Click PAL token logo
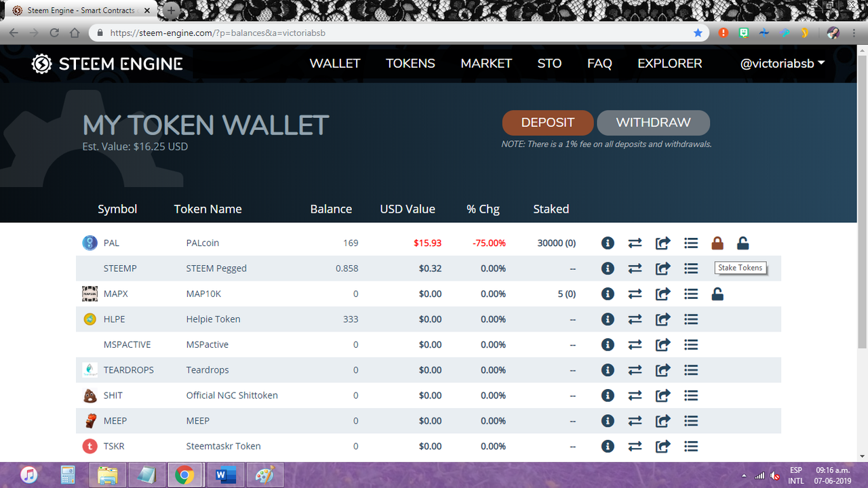Screen dimensions: 868x488 coord(90,243)
